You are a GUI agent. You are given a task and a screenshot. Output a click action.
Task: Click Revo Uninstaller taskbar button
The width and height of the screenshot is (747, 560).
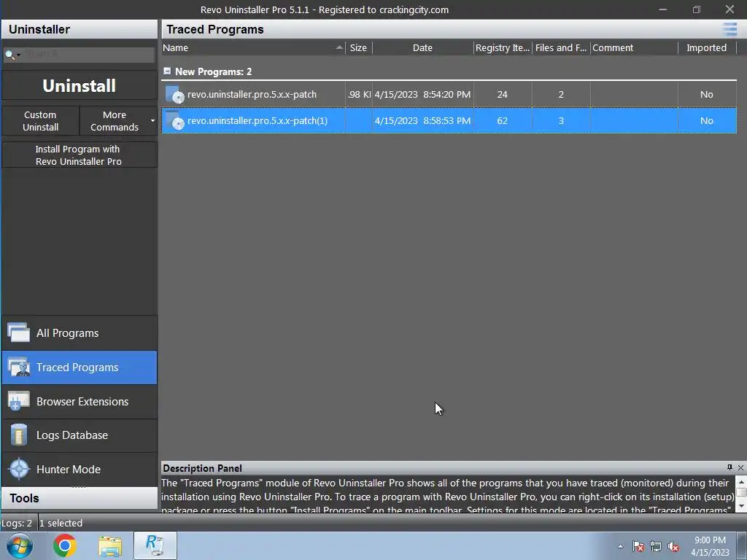tap(155, 545)
